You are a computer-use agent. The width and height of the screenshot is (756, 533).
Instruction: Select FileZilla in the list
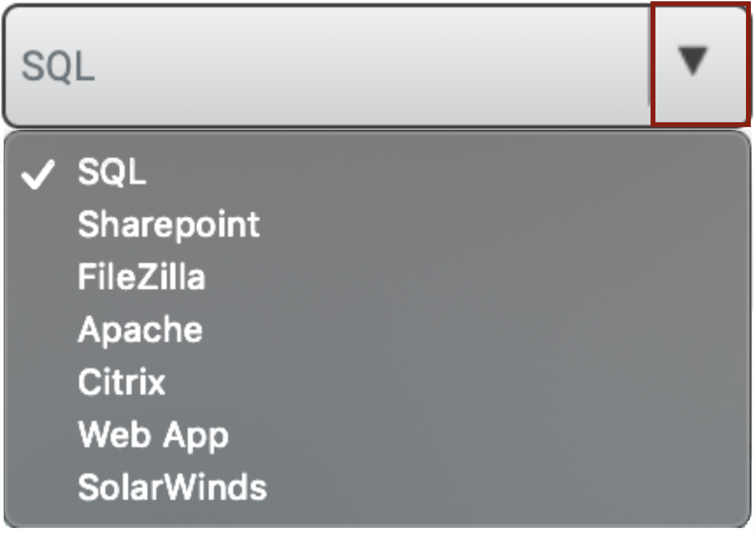click(x=141, y=277)
